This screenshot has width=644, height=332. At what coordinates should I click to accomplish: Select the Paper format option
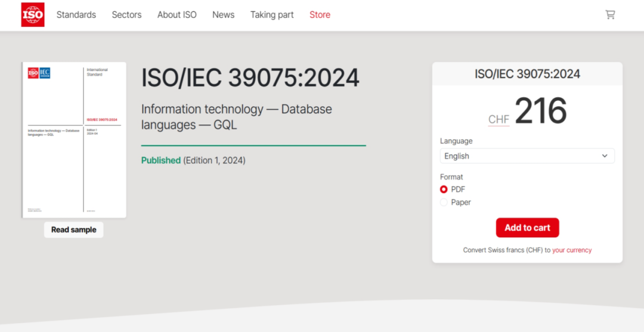(444, 203)
